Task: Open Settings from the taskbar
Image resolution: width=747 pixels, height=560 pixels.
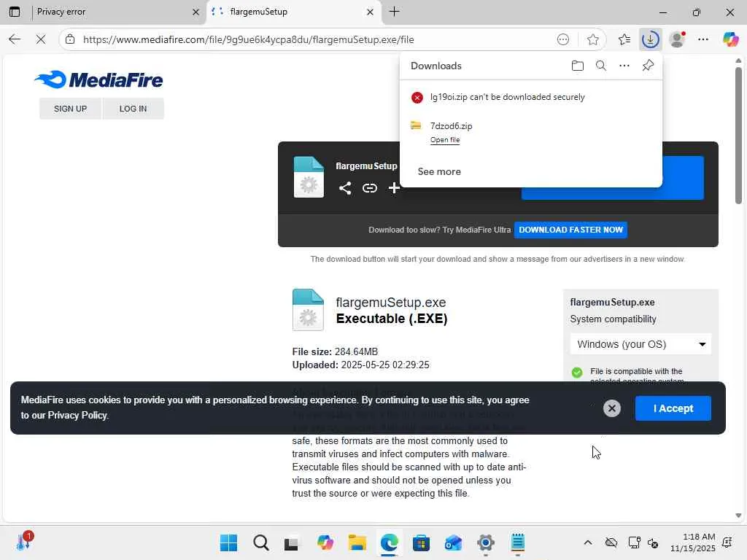Action: pos(485,542)
